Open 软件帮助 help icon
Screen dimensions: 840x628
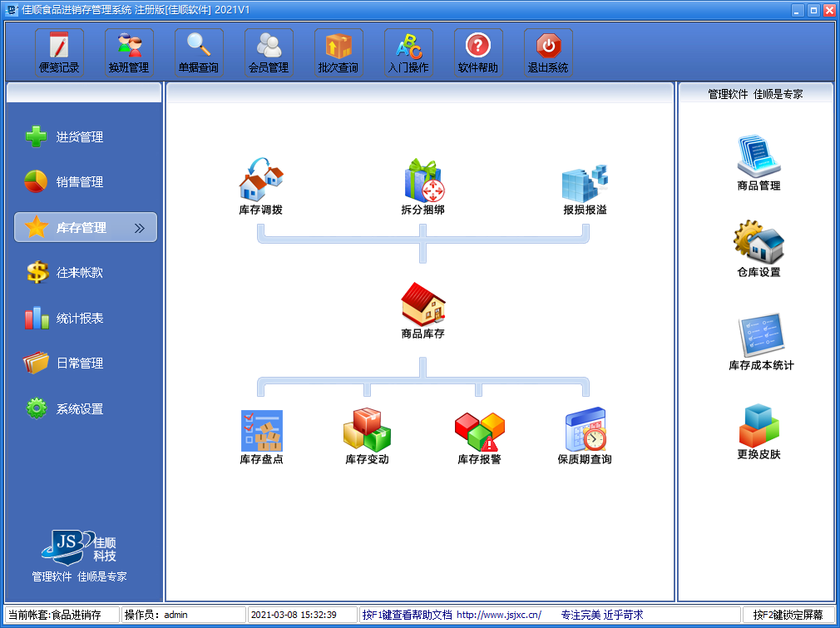(x=478, y=52)
